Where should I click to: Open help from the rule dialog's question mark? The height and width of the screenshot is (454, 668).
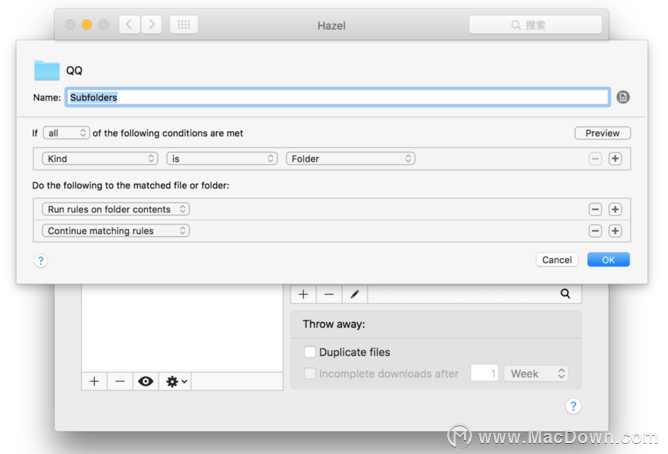(40, 261)
